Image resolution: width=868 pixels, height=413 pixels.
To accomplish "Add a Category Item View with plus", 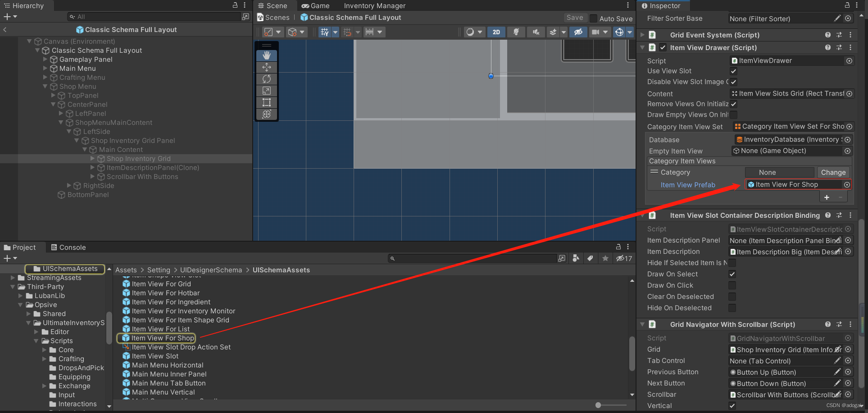I will click(x=827, y=197).
